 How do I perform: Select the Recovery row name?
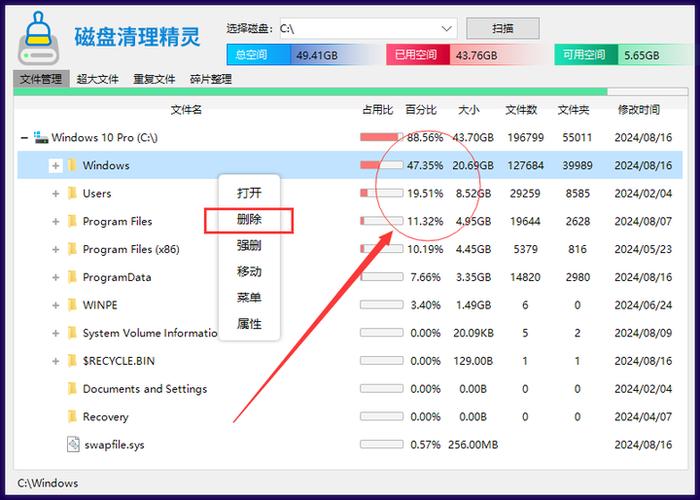[x=106, y=417]
